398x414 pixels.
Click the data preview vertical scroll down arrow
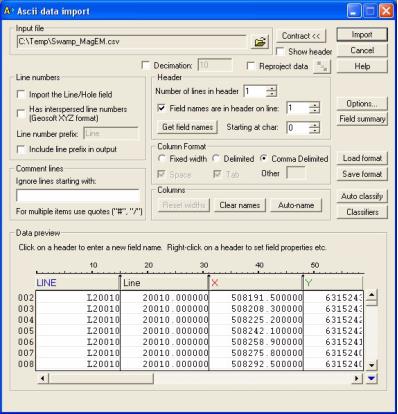pos(371,365)
